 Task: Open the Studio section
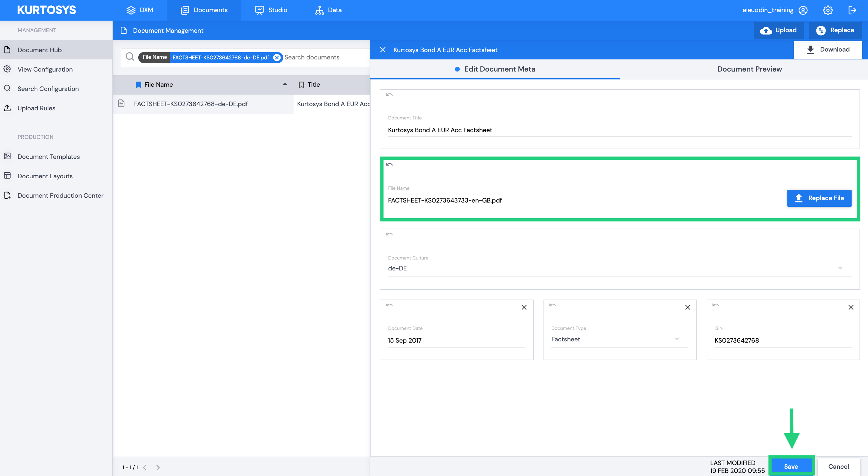(x=271, y=10)
